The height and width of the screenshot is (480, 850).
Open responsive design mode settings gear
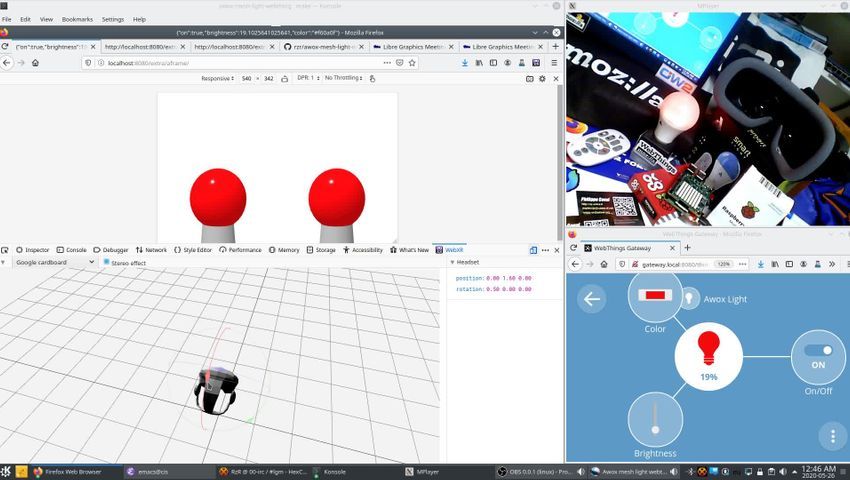coord(542,79)
